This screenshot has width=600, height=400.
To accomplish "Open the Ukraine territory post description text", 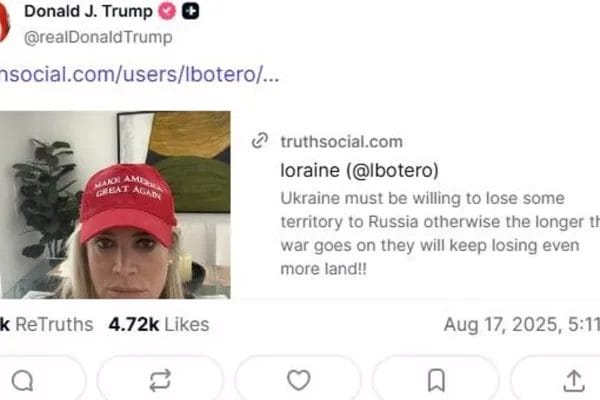I will pyautogui.click(x=440, y=233).
